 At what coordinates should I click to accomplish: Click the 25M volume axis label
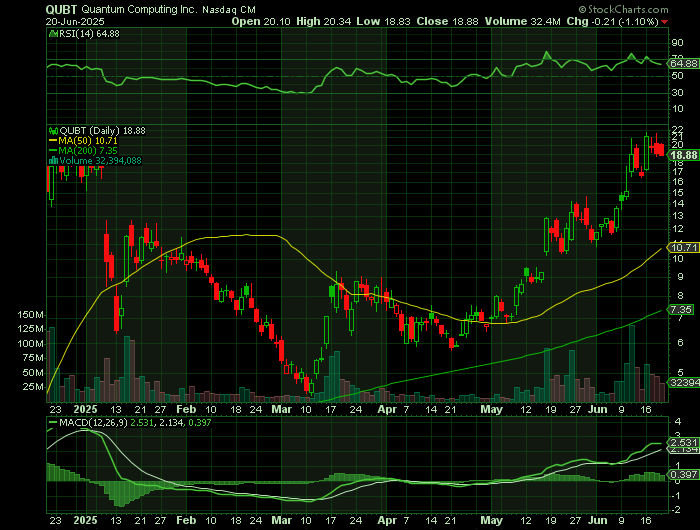pyautogui.click(x=33, y=387)
